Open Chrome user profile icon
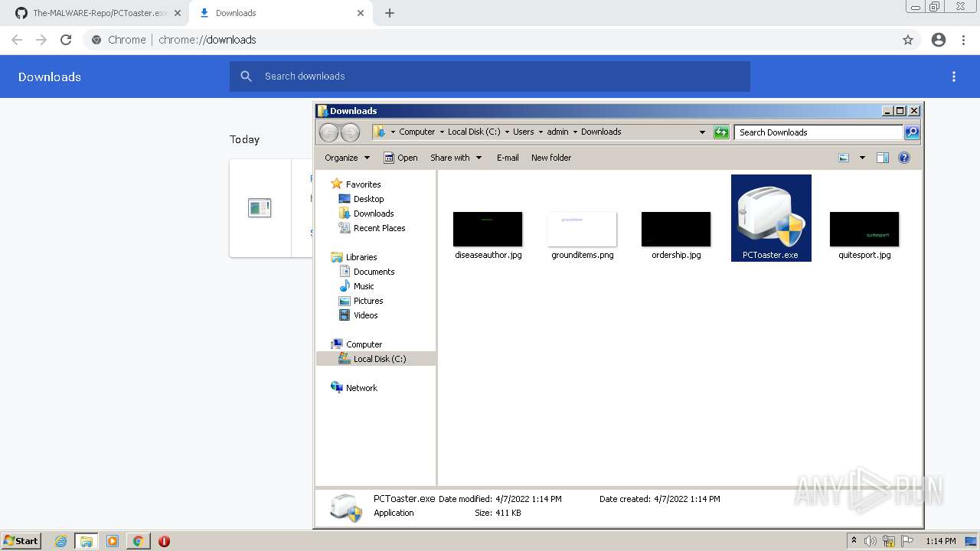This screenshot has height=551, width=980. [x=939, y=40]
